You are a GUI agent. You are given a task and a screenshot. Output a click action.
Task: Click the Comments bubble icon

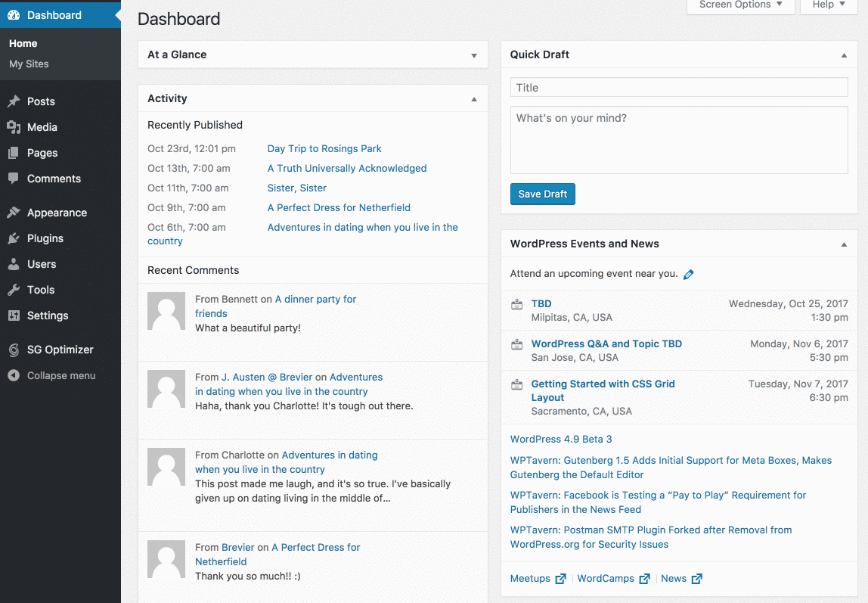click(14, 179)
